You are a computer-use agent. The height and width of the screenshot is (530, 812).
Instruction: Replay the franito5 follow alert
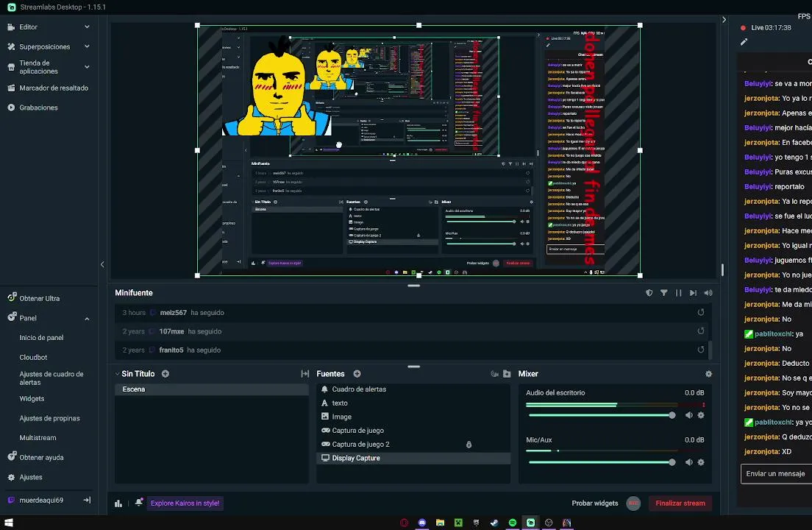[701, 350]
